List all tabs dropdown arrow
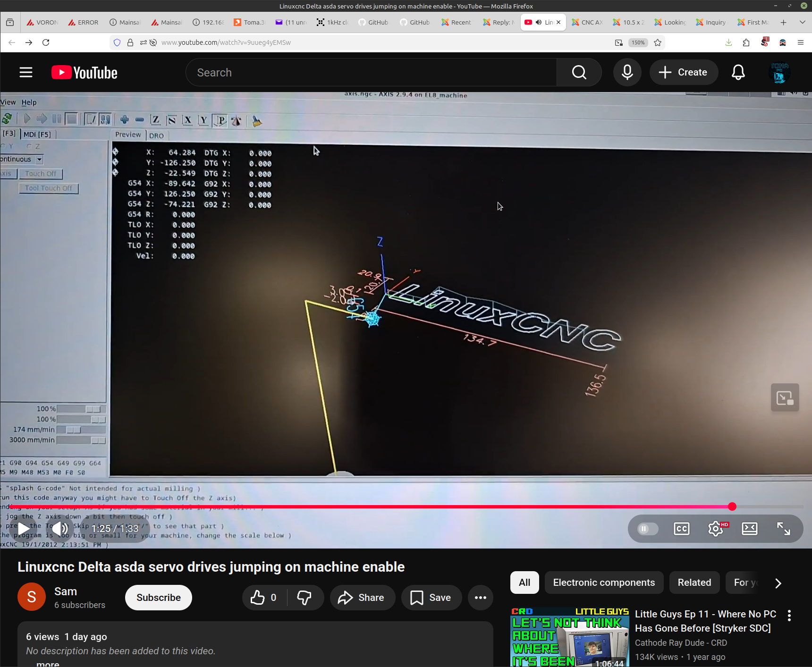 (802, 22)
